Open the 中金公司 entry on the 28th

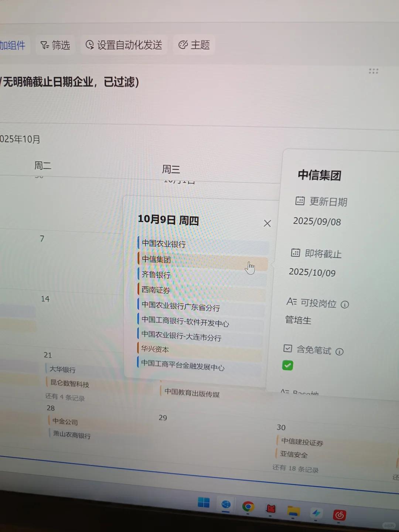coord(64,421)
